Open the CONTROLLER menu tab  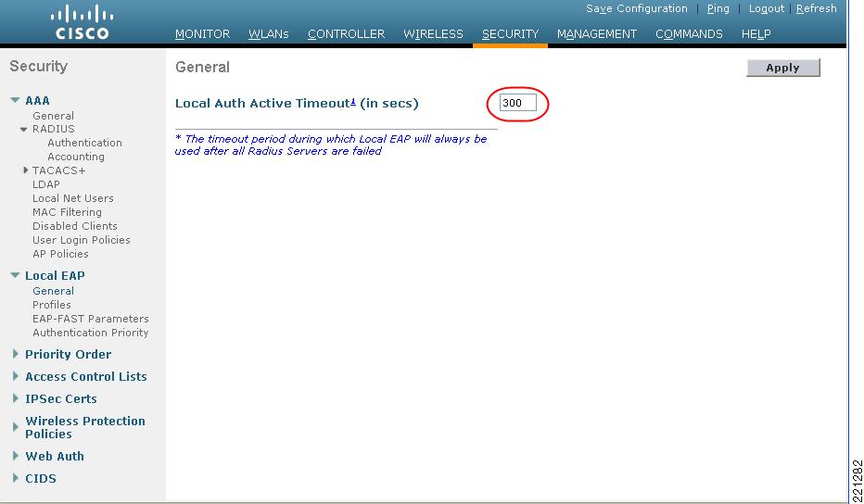[x=346, y=34]
